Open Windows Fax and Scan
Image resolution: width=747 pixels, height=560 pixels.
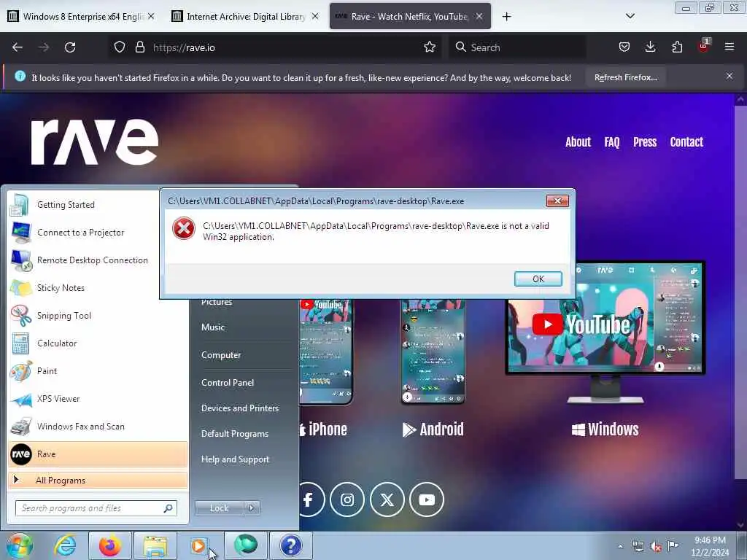click(98, 426)
